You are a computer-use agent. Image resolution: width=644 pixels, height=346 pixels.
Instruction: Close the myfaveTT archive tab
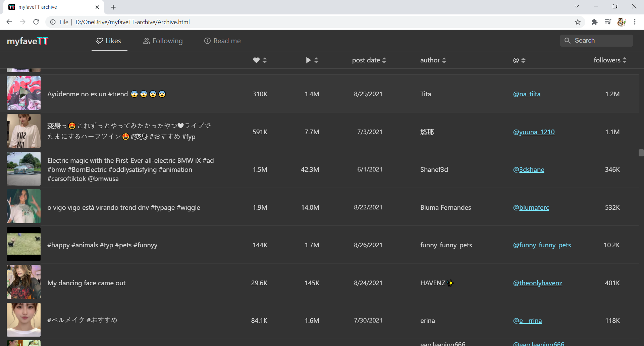pyautogui.click(x=97, y=7)
